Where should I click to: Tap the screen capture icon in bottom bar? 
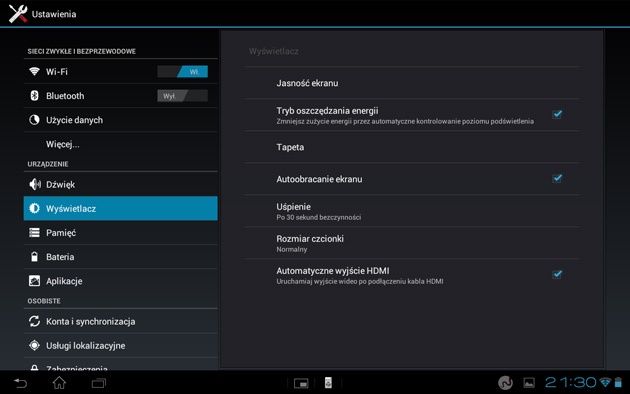coord(301,383)
